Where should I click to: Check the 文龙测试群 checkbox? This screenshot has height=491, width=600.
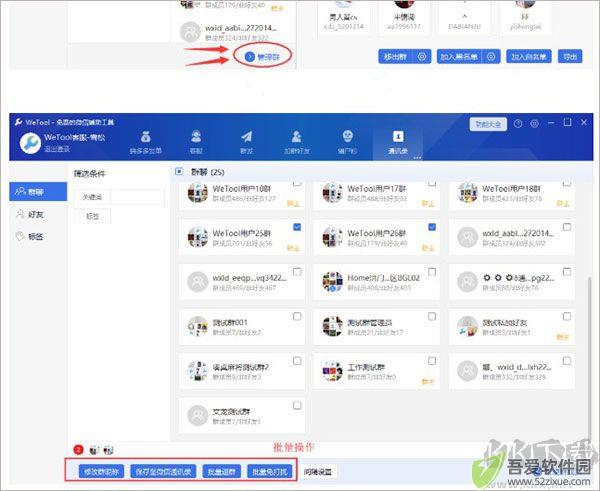pyautogui.click(x=297, y=405)
